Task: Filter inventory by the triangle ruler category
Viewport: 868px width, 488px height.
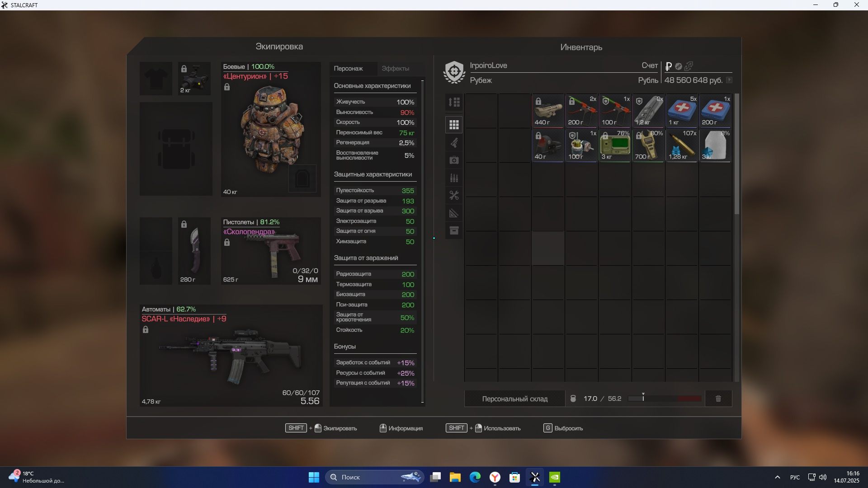Action: pyautogui.click(x=454, y=213)
